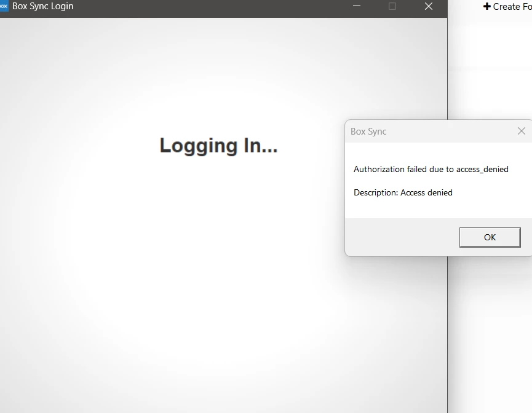Close the Box Sync Login window
532x413 pixels.
tap(429, 6)
